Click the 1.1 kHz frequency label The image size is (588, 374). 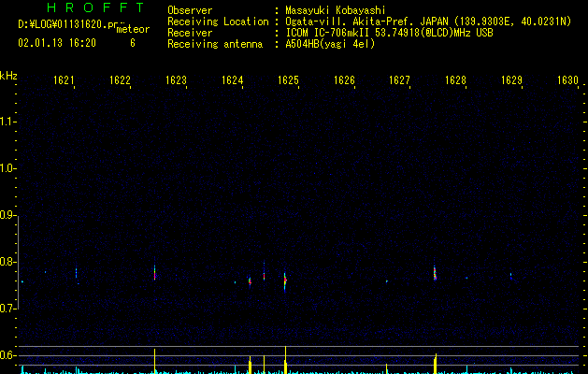(7, 122)
